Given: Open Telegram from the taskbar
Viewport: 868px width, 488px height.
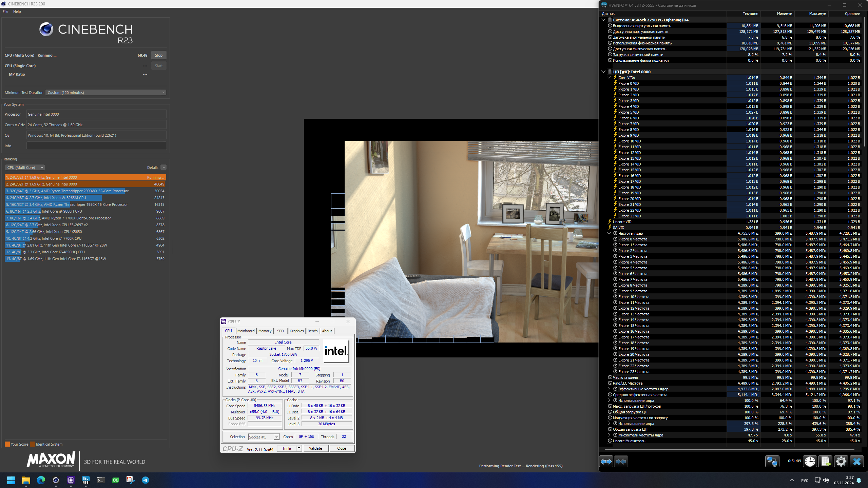Looking at the screenshot, I should [146, 480].
